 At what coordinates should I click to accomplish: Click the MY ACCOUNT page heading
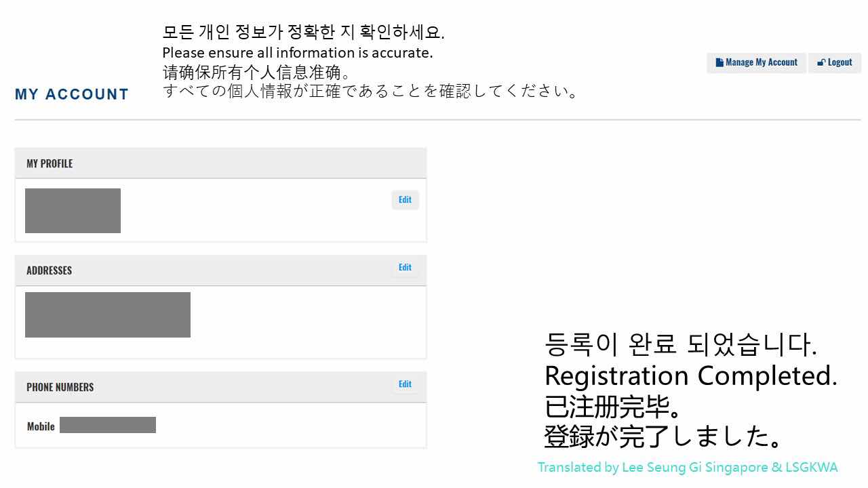72,94
